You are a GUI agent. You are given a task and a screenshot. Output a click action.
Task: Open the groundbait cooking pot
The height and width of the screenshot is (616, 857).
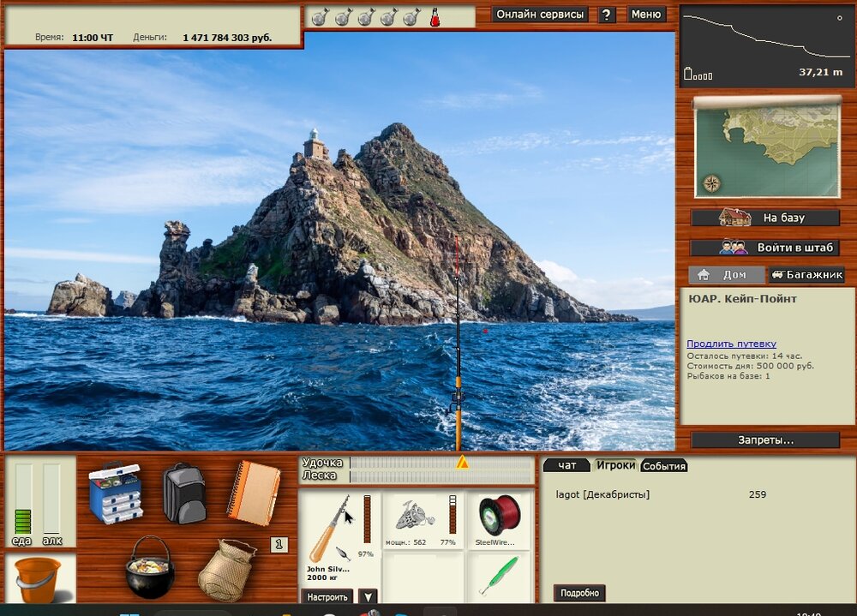point(150,567)
